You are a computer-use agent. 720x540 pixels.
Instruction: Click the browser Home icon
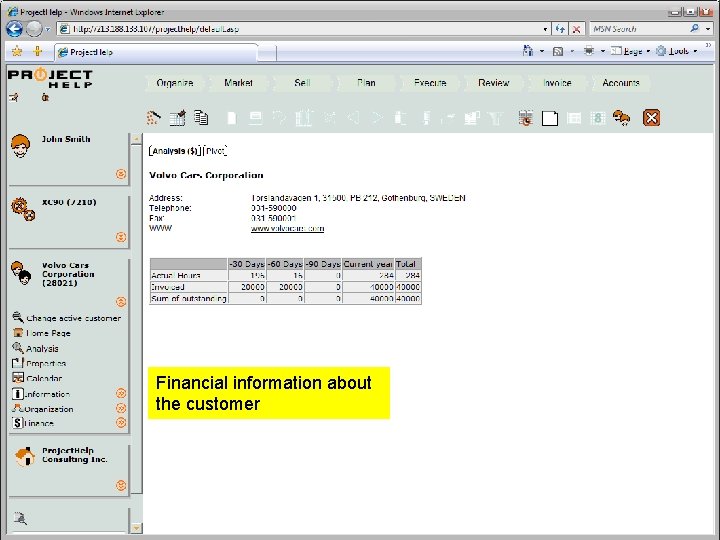pyautogui.click(x=528, y=51)
